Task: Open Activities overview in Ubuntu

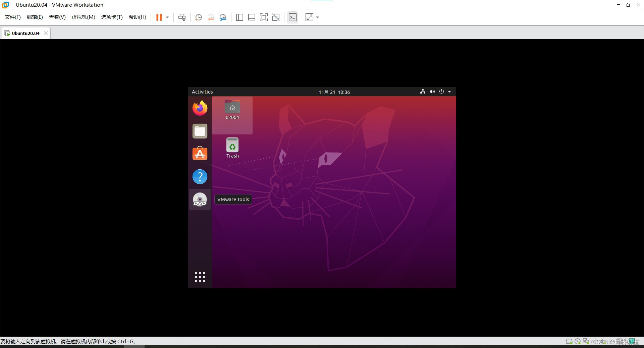Action: pyautogui.click(x=202, y=92)
